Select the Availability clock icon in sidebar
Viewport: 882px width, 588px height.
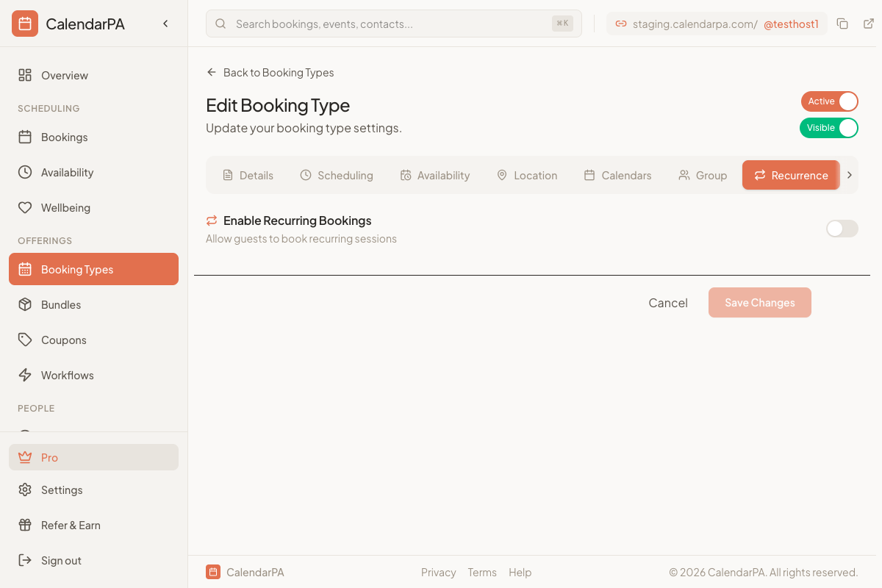point(24,172)
